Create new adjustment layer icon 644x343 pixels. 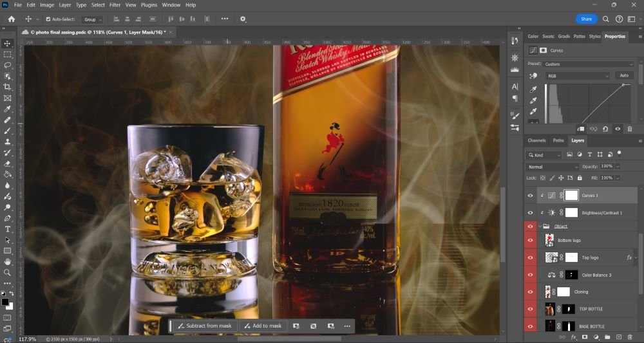tap(596, 337)
